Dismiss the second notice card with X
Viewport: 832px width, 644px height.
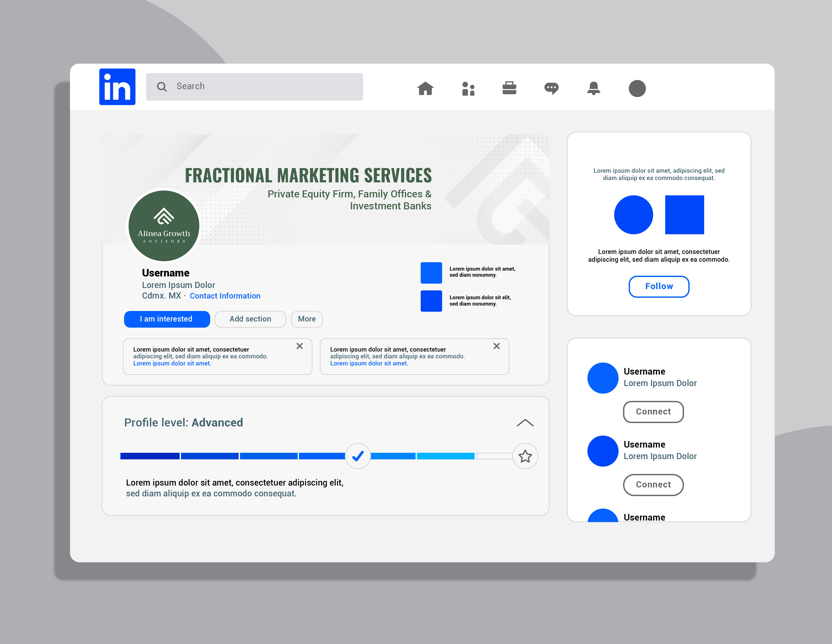coord(497,346)
